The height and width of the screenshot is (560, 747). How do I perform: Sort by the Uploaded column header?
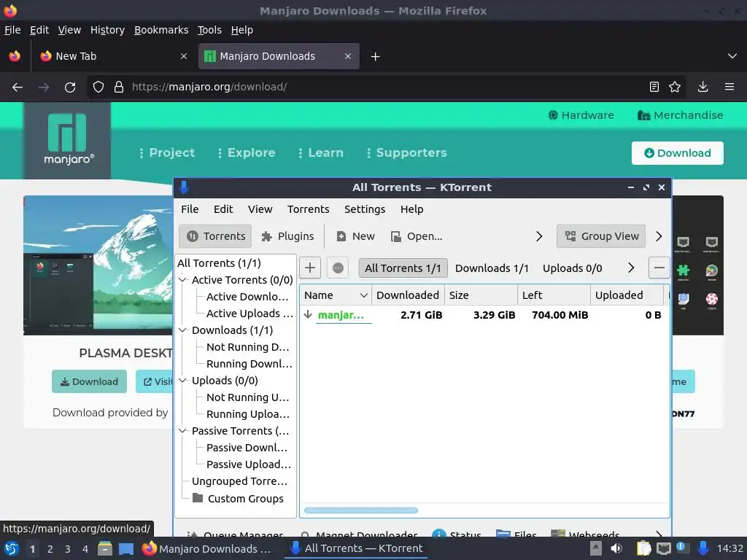627,295
